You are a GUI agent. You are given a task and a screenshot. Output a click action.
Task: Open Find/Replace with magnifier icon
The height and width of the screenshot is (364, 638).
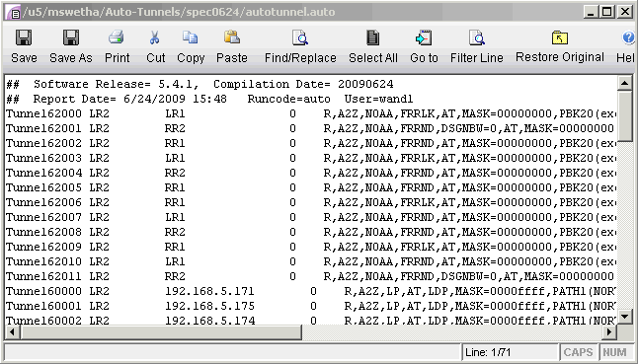300,37
